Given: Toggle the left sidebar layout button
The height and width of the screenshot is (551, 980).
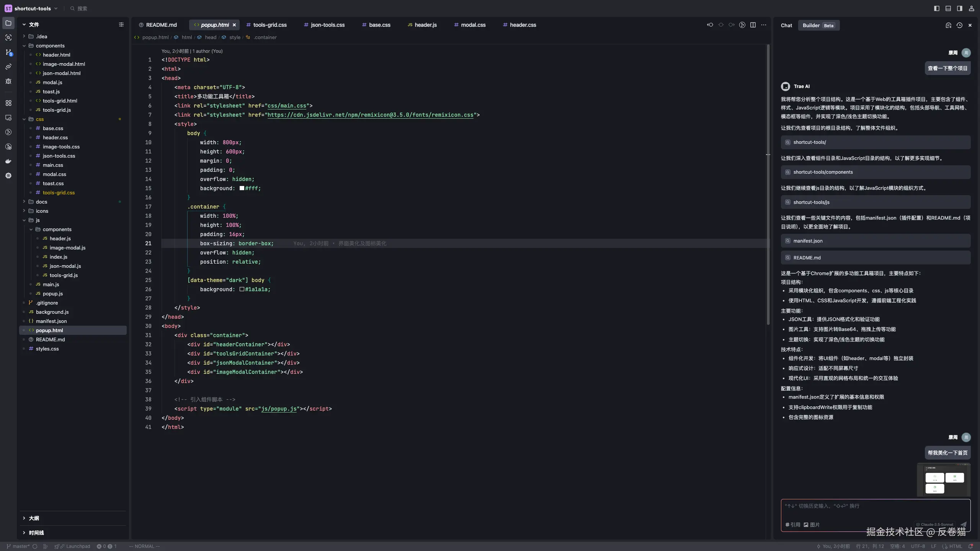Looking at the screenshot, I should click(x=937, y=8).
